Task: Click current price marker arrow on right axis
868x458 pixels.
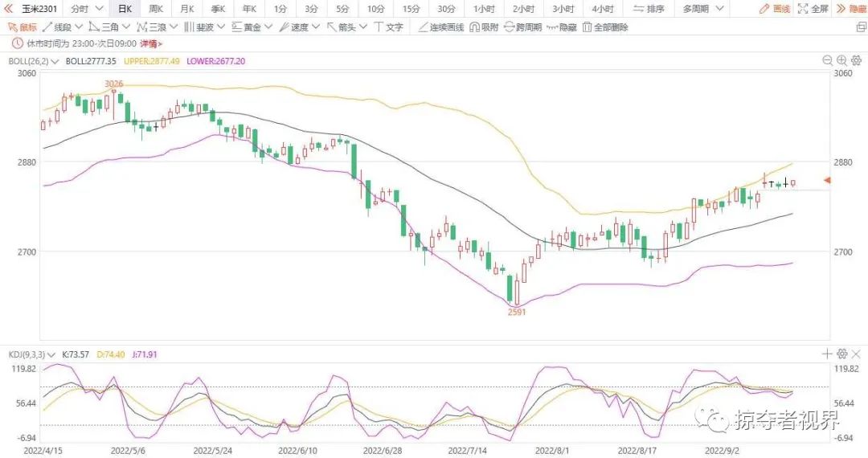Action: [828, 180]
